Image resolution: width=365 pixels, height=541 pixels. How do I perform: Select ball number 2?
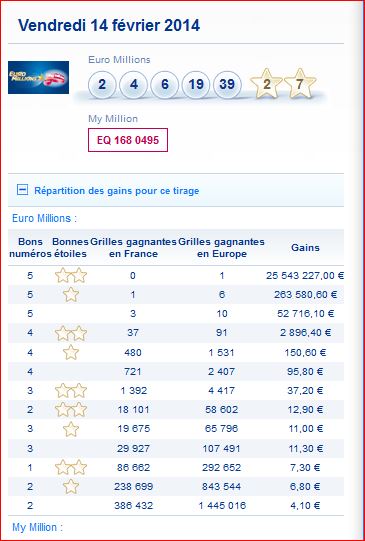coord(102,84)
